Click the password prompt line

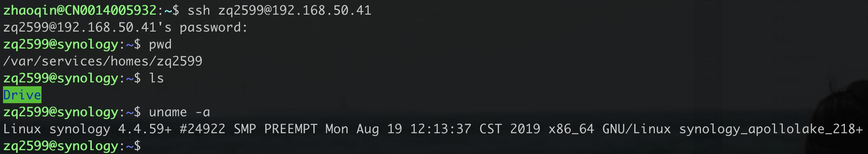click(125, 27)
